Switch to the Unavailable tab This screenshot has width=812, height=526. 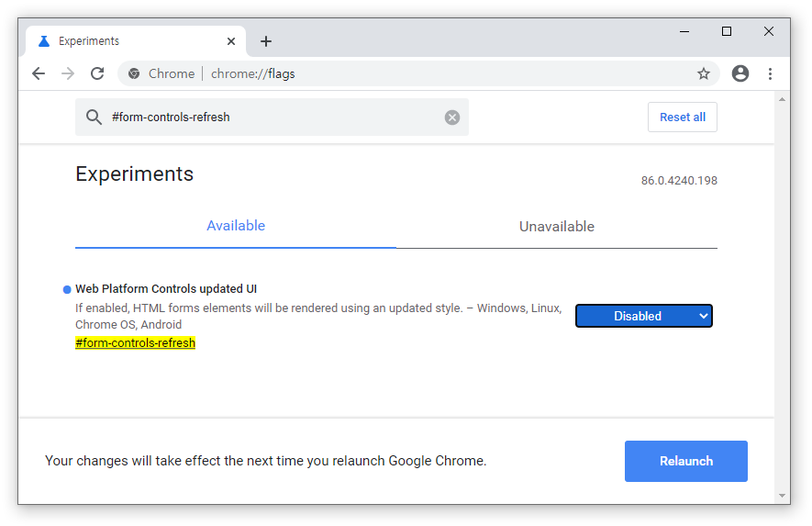click(x=557, y=227)
